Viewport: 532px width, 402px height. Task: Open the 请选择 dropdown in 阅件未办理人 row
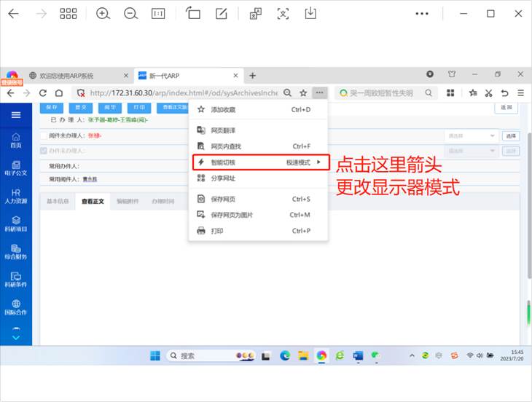(472, 136)
